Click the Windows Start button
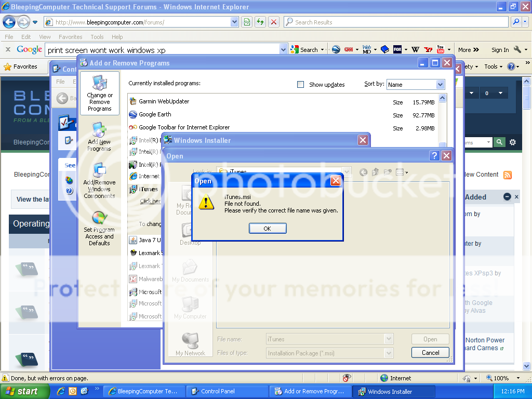This screenshot has width=532, height=399. click(24, 392)
